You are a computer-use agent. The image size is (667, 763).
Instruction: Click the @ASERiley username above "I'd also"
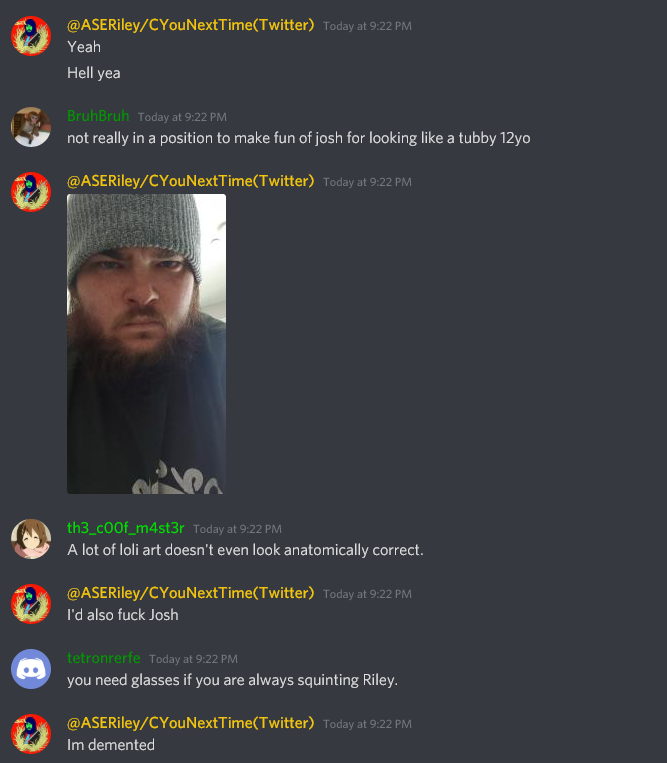click(x=191, y=593)
